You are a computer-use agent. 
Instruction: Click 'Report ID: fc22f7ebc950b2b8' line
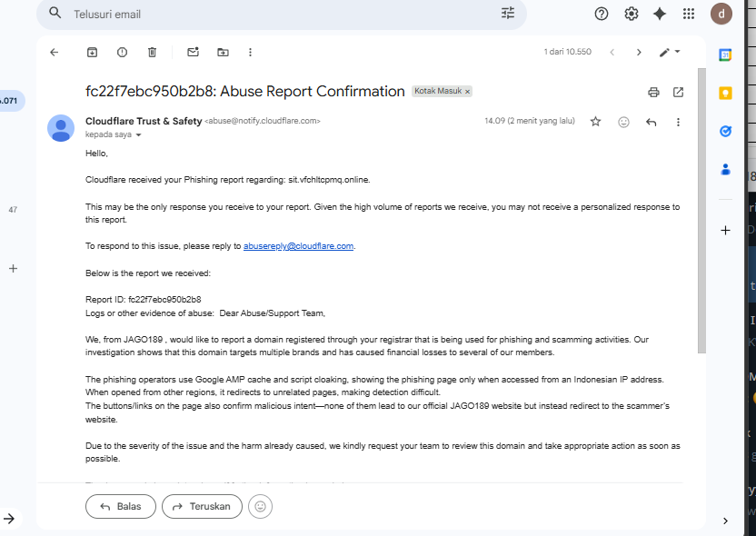point(144,299)
